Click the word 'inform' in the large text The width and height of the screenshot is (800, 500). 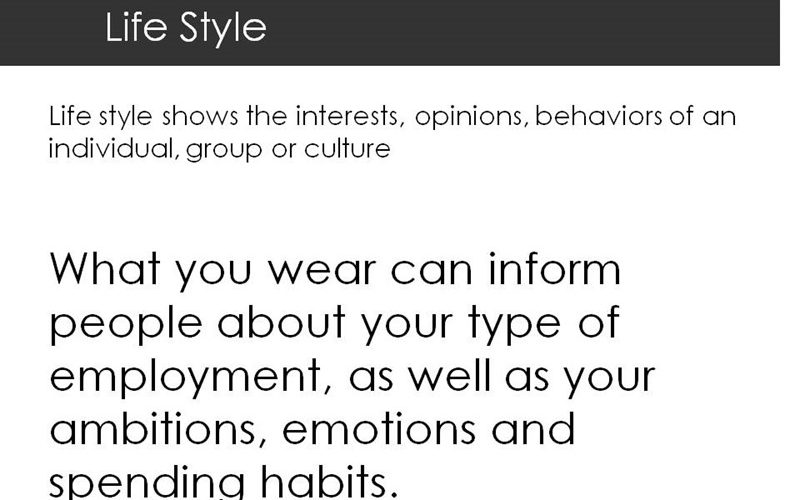tap(555, 268)
